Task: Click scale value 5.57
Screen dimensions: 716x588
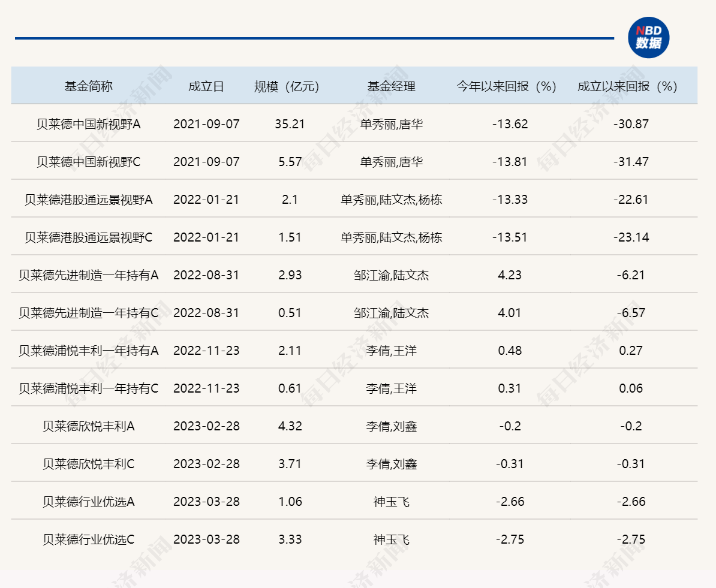Action: point(290,162)
